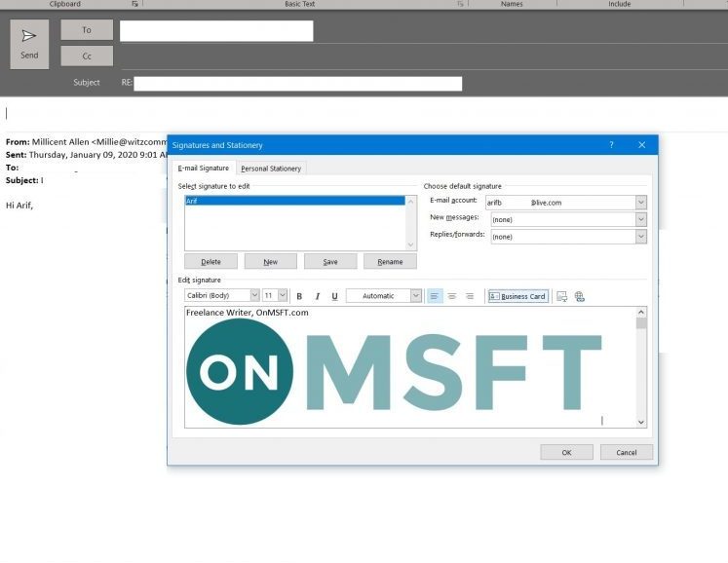
Task: Open the To address book button
Action: (87, 29)
